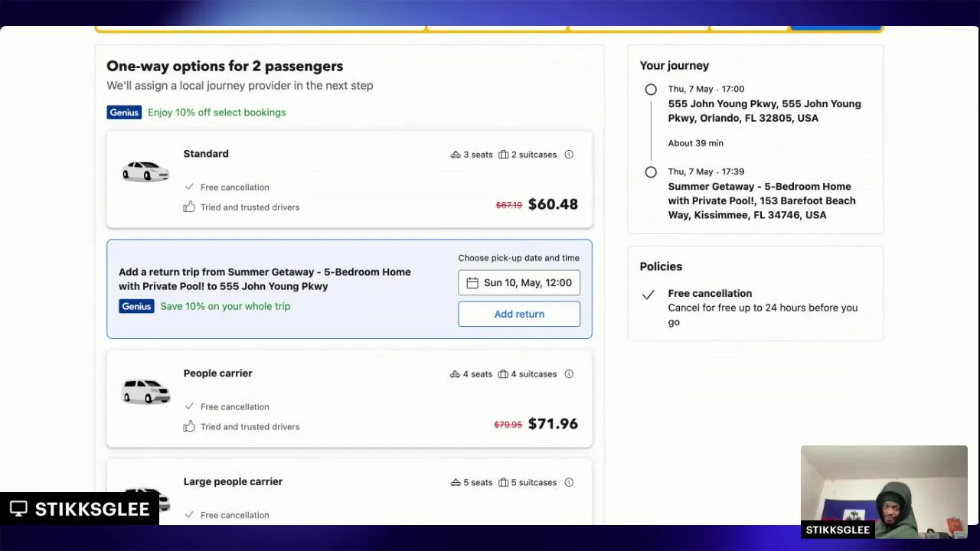Click the drop-off location circle marker

[651, 172]
